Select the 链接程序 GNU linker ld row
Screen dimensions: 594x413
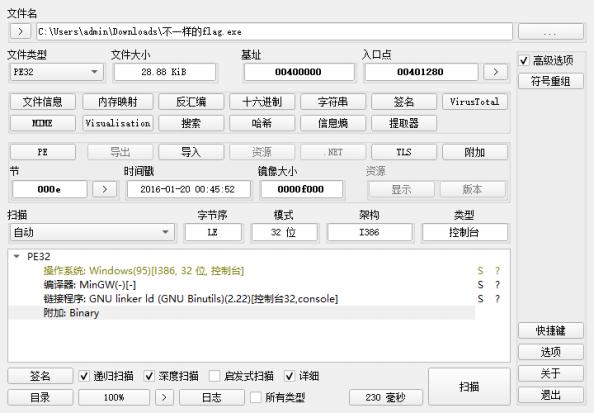241,299
